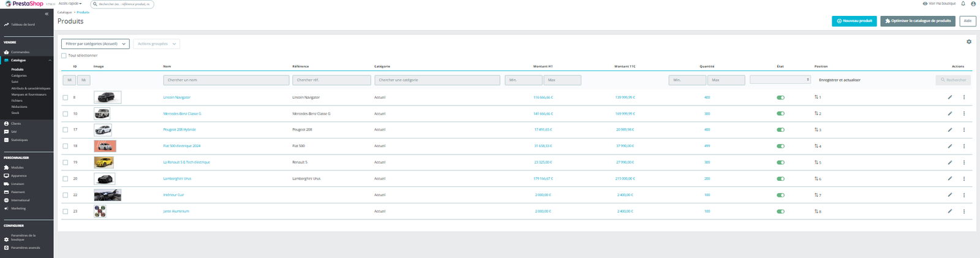Click position handle for Fiat 500 row
The height and width of the screenshot is (258, 980).
click(x=816, y=146)
